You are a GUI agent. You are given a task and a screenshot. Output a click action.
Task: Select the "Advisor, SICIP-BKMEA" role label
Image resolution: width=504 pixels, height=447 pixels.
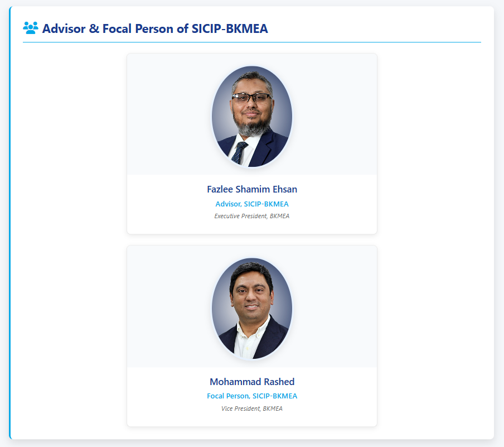252,204
